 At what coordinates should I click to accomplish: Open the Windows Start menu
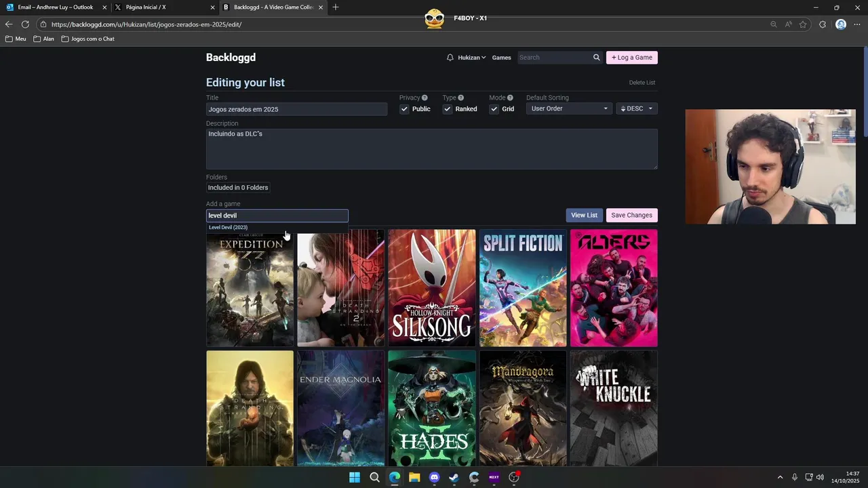click(355, 477)
